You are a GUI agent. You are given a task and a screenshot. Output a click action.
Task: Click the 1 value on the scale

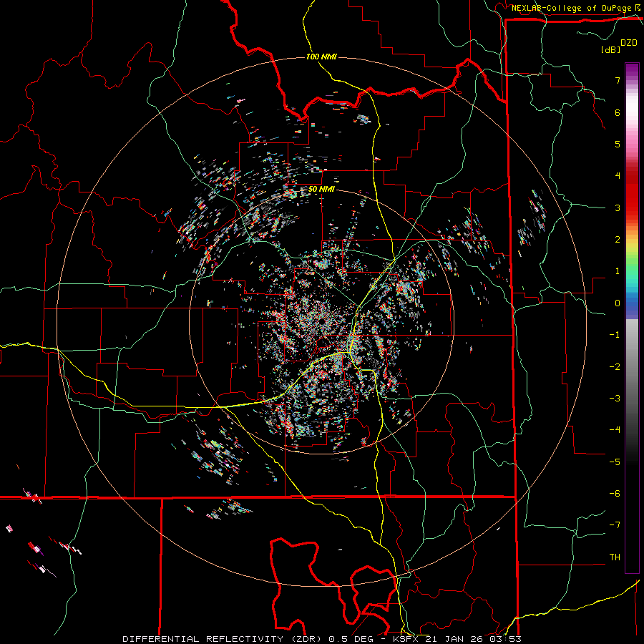click(618, 271)
